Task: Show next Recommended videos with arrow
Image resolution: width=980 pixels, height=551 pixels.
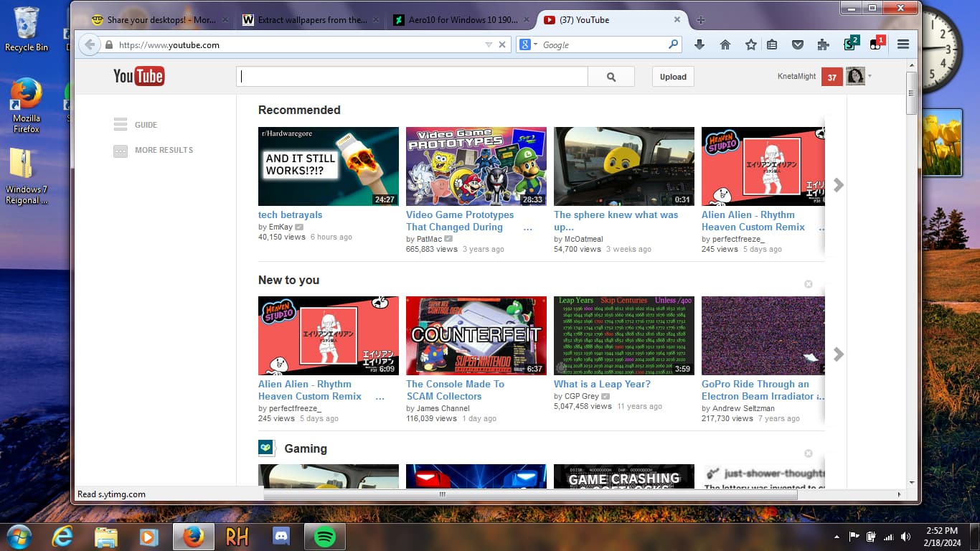Action: 838,185
